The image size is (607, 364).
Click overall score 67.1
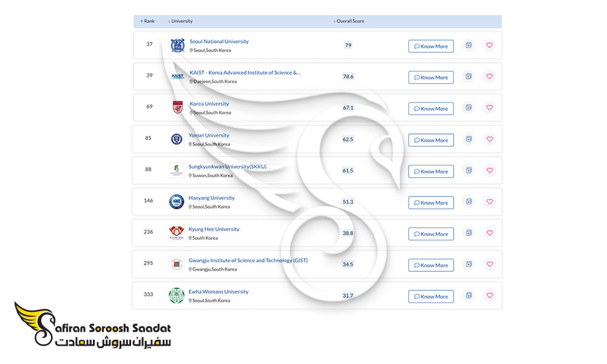tap(348, 108)
